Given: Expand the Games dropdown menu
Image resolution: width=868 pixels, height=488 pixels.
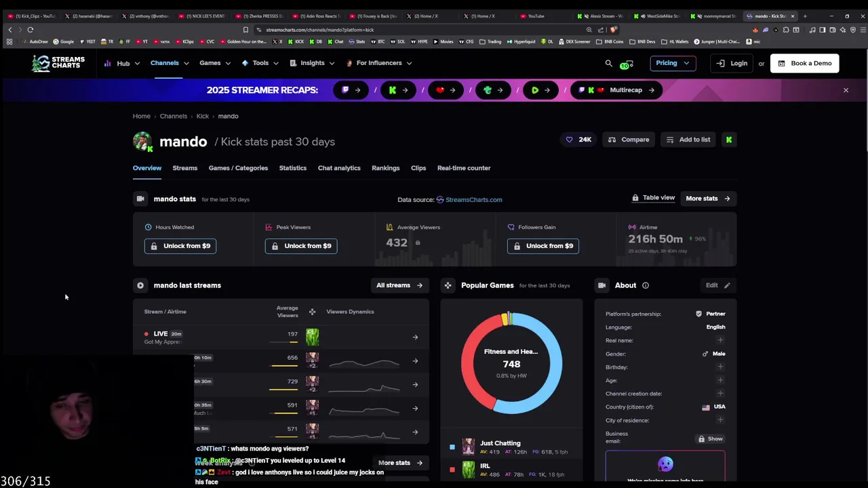Looking at the screenshot, I should click(x=215, y=63).
